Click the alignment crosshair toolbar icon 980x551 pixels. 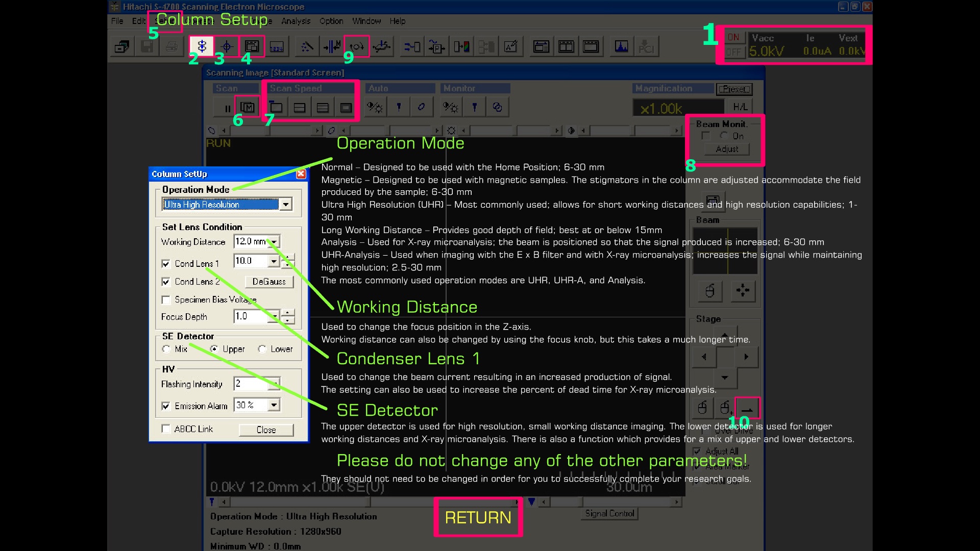pyautogui.click(x=227, y=46)
